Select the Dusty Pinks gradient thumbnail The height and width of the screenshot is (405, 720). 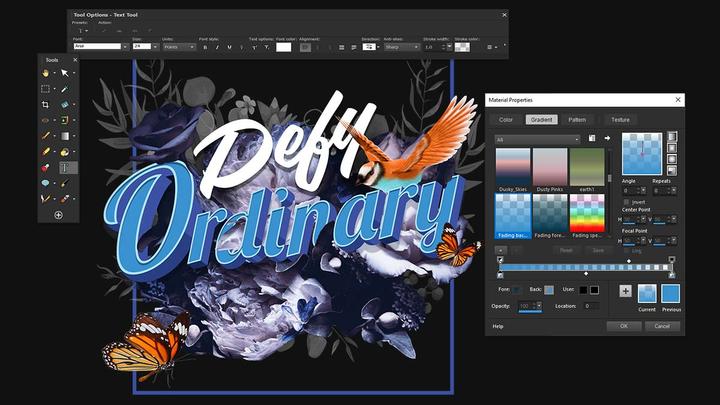(x=550, y=165)
